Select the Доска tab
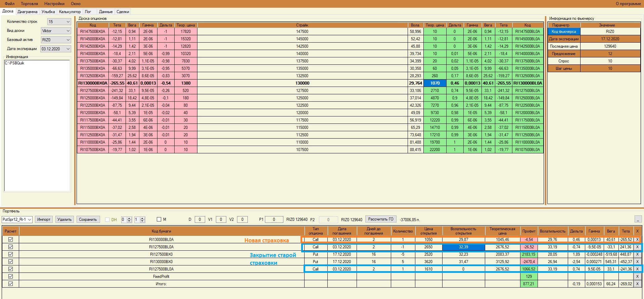The width and height of the screenshot is (644, 299). coord(8,11)
